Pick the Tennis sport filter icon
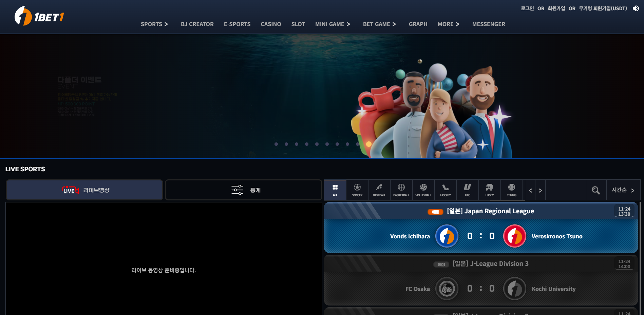This screenshot has width=644, height=315. pyautogui.click(x=511, y=190)
